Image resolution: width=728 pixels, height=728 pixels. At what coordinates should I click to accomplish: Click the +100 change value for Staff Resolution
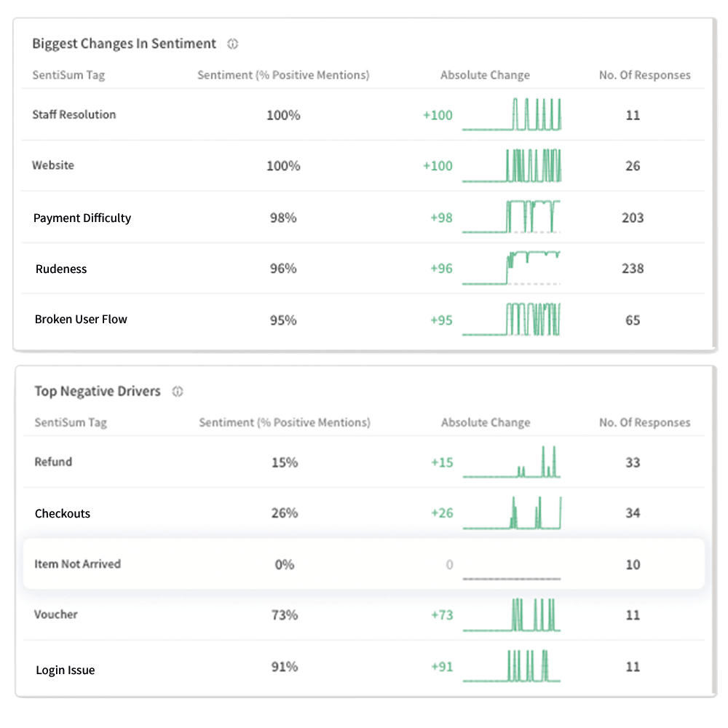436,114
